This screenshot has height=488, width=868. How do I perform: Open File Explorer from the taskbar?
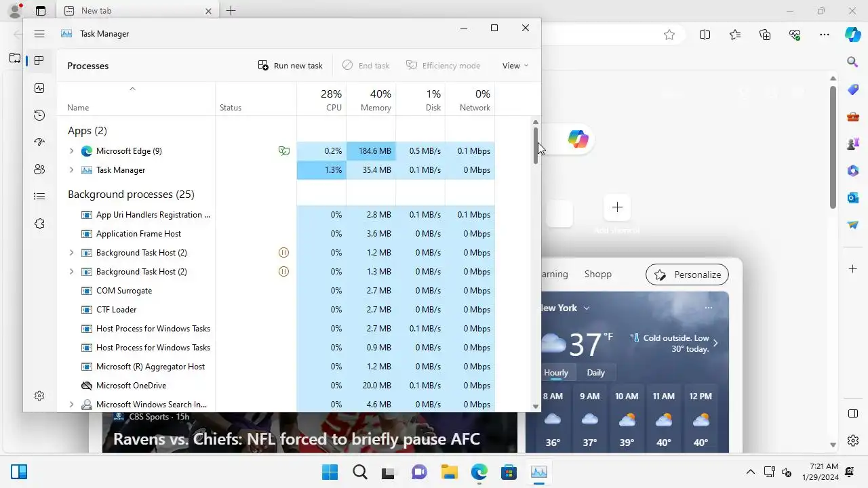tap(450, 472)
